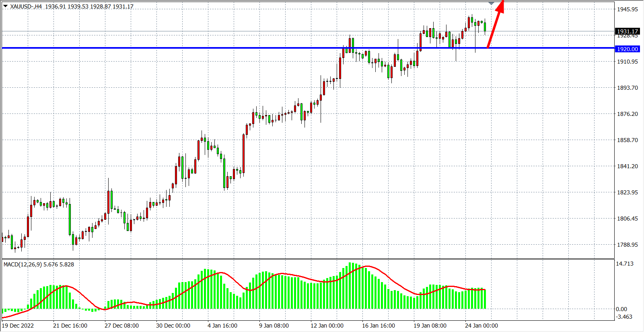Click the 30 Dec 00:00 time label
The width and height of the screenshot is (644, 332).
pyautogui.click(x=173, y=326)
